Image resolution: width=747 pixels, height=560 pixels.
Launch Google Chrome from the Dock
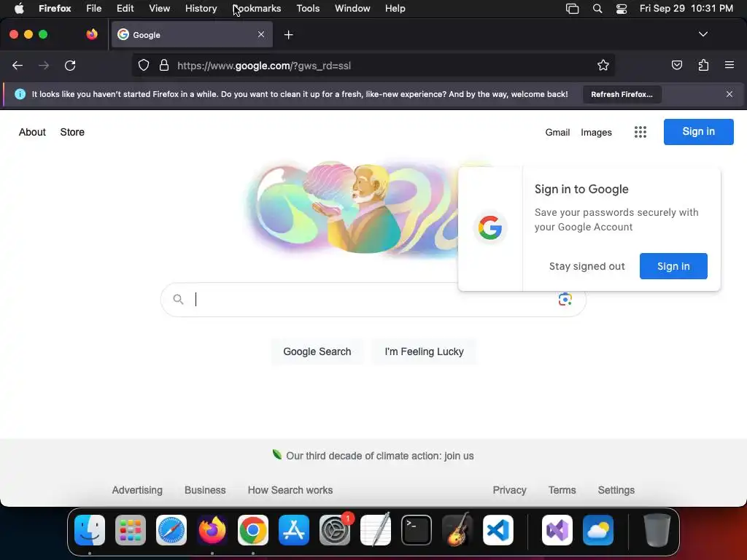click(253, 530)
